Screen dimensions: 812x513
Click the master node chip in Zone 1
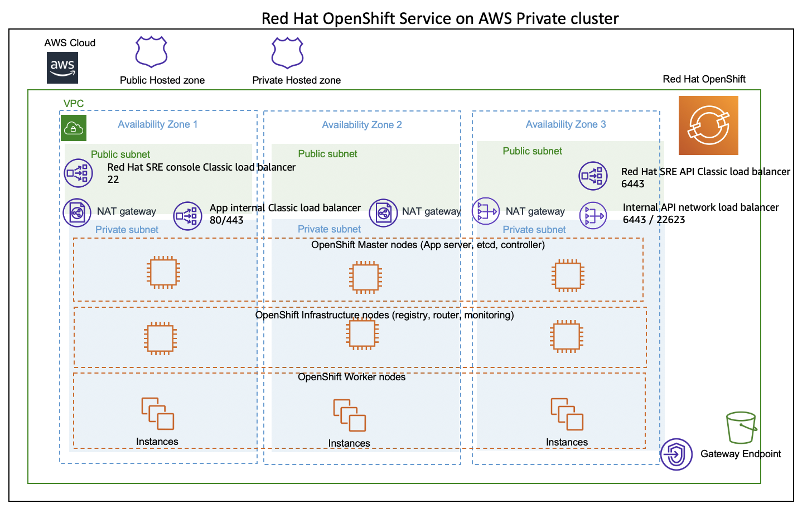pyautogui.click(x=163, y=273)
